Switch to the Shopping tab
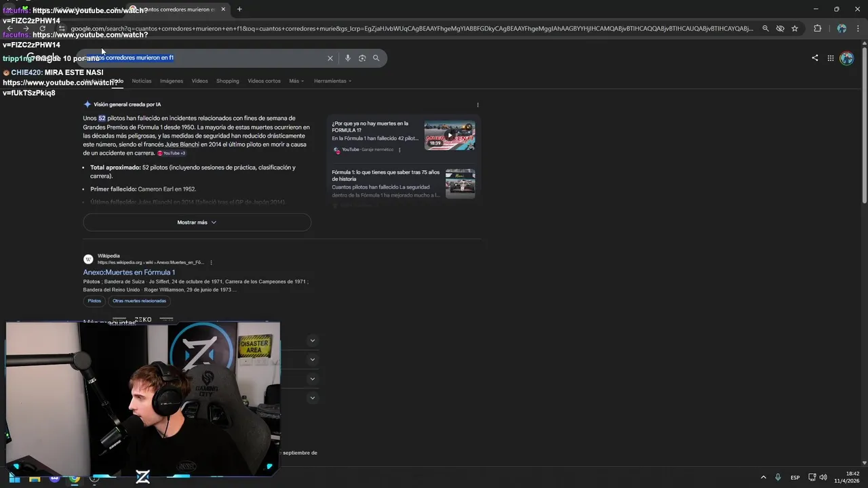The image size is (868, 488). click(x=228, y=81)
